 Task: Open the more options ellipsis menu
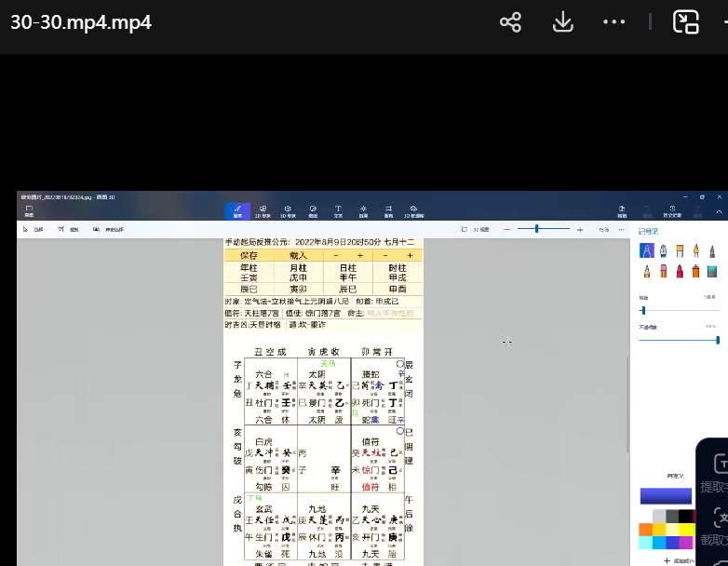[x=613, y=22]
